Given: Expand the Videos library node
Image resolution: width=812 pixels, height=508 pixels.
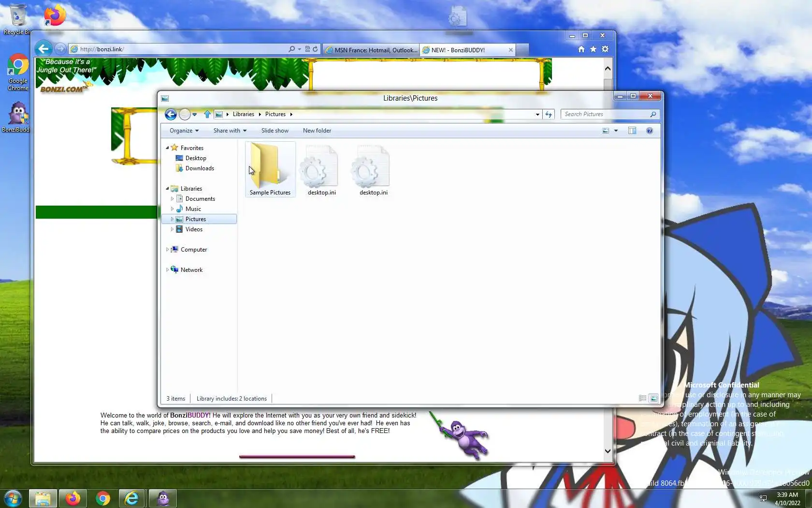Looking at the screenshot, I should [172, 229].
